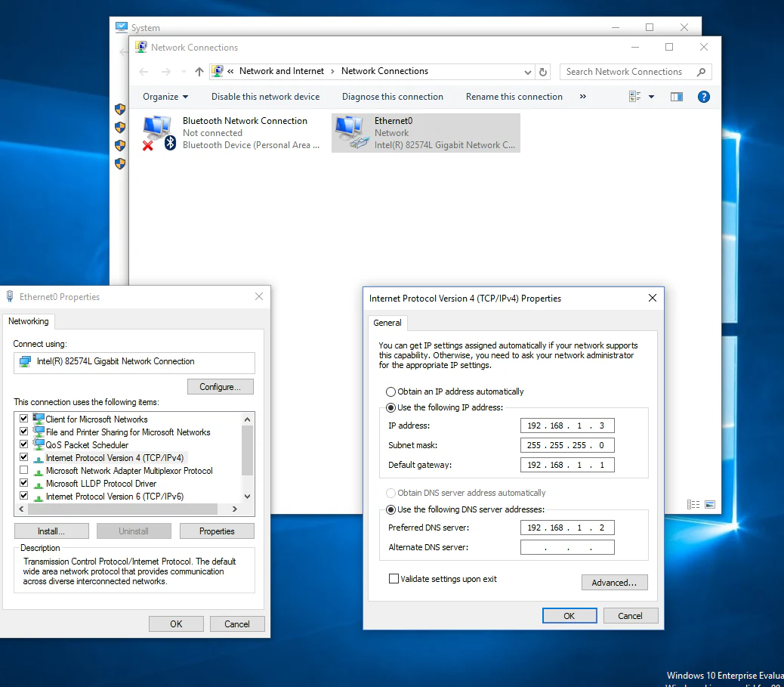
Task: Show more toolbar commands chevron
Action: [583, 97]
